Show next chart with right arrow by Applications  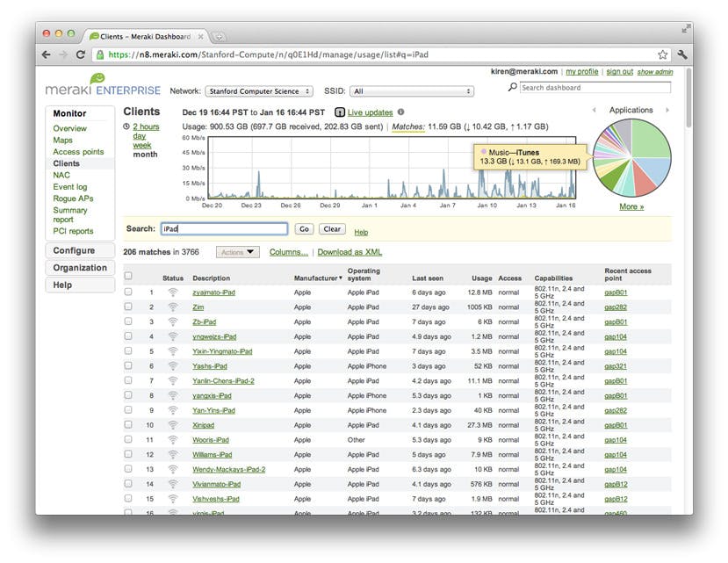click(x=667, y=111)
